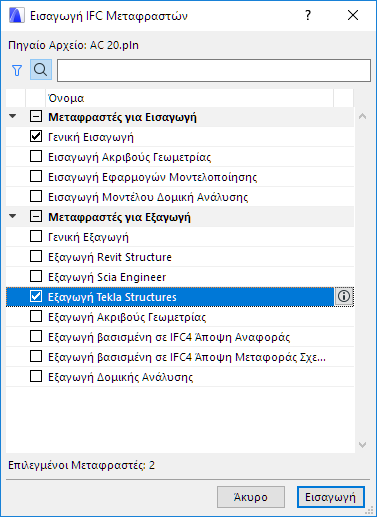Click the ARCHICAD icon in title bar
377x517 pixels.
pyautogui.click(x=17, y=16)
